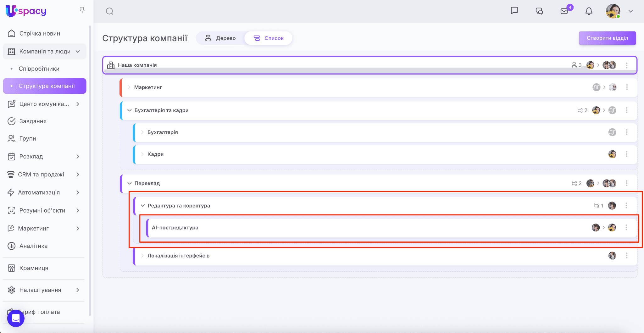Open the mail inbox with 4 badge
Viewport: 644px width, 333px height.
(564, 11)
